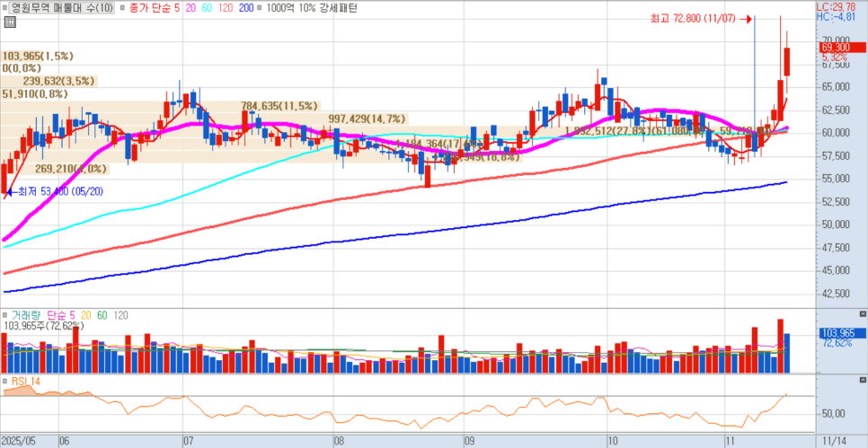Toggle the square marker before 1000억 10% 강세패턴
The height and width of the screenshot is (448, 868).
[x=261, y=8]
